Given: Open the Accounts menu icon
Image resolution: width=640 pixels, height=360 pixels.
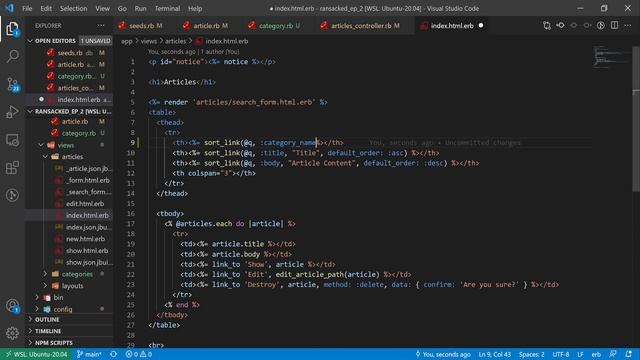Looking at the screenshot, I should pyautogui.click(x=12, y=306).
